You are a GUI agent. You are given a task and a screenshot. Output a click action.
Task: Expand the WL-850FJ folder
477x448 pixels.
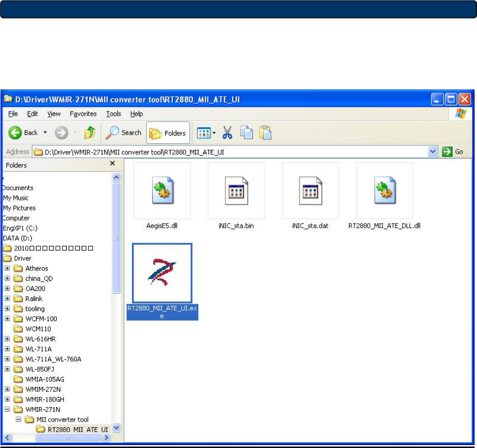pos(7,369)
